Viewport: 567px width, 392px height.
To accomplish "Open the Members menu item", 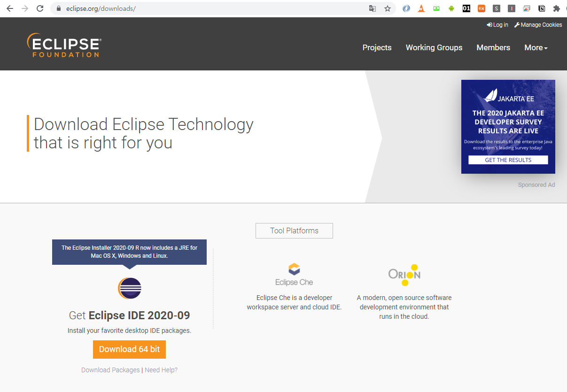I will click(493, 47).
